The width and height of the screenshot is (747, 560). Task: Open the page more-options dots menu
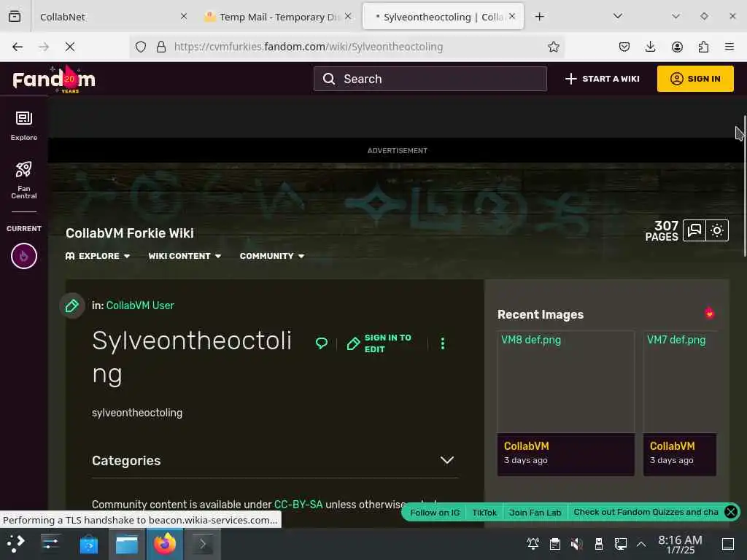443,343
